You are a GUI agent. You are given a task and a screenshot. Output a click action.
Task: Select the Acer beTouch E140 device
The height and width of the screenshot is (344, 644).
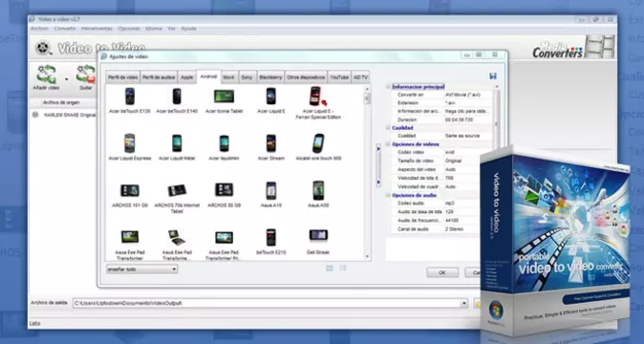point(177,100)
